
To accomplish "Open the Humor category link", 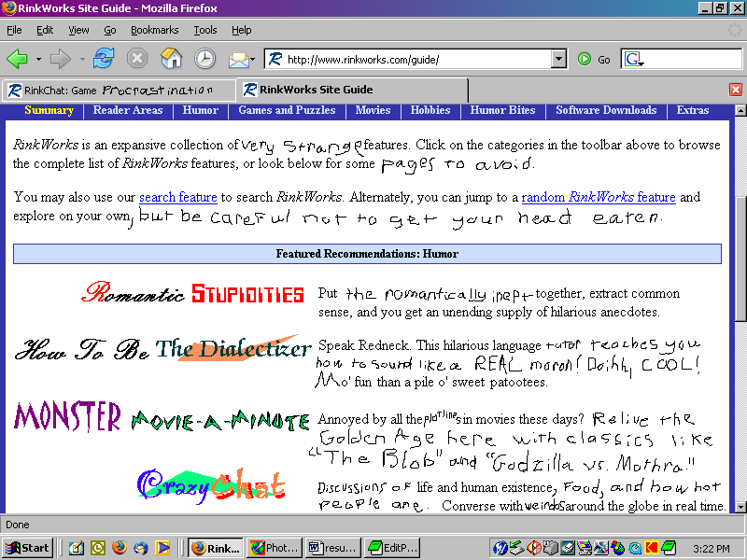I will pos(201,110).
